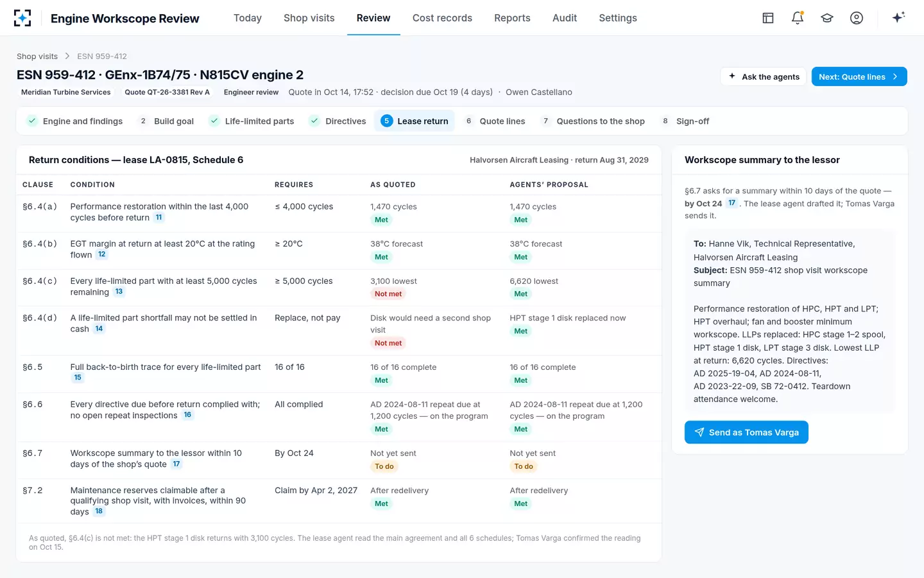Click the Shop visits breadcrumb link

coord(37,57)
